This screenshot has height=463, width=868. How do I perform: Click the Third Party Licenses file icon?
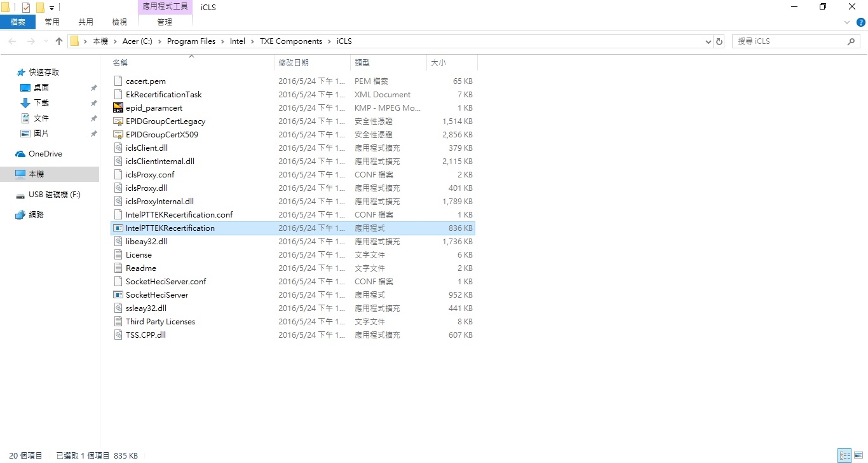pos(118,321)
